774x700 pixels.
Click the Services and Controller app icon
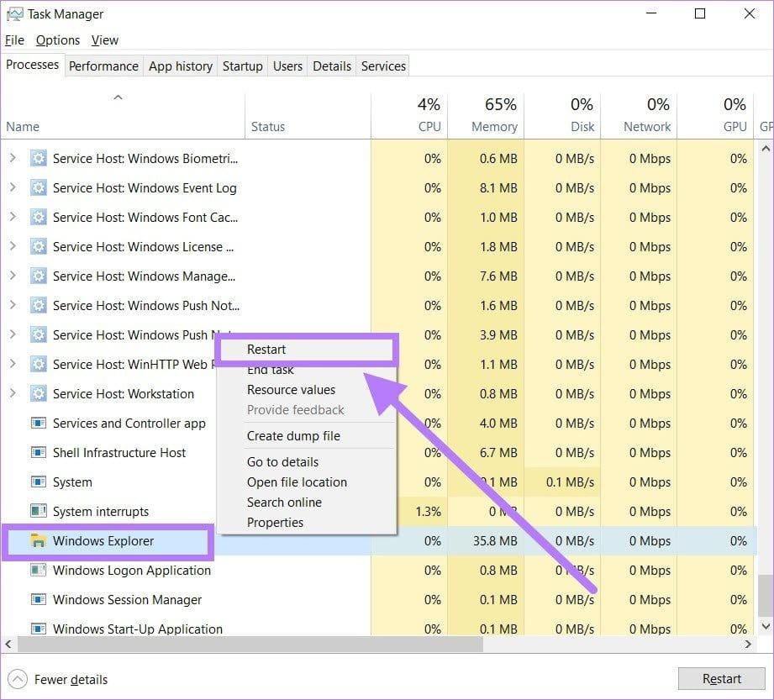pyautogui.click(x=38, y=423)
